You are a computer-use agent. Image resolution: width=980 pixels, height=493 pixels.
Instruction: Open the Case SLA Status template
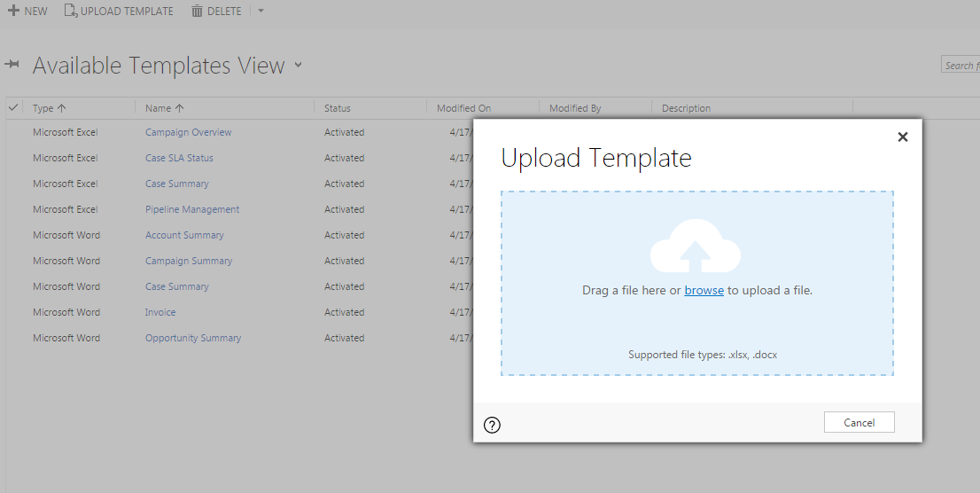click(x=179, y=158)
